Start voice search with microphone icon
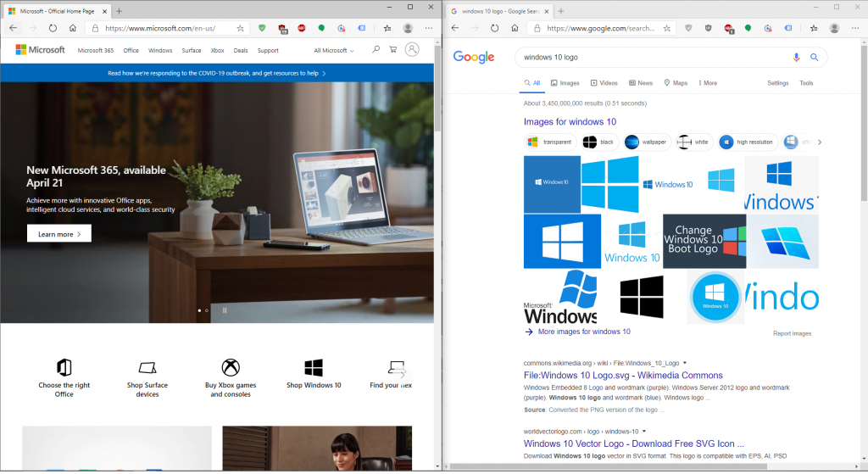Image resolution: width=868 pixels, height=474 pixels. coord(796,57)
